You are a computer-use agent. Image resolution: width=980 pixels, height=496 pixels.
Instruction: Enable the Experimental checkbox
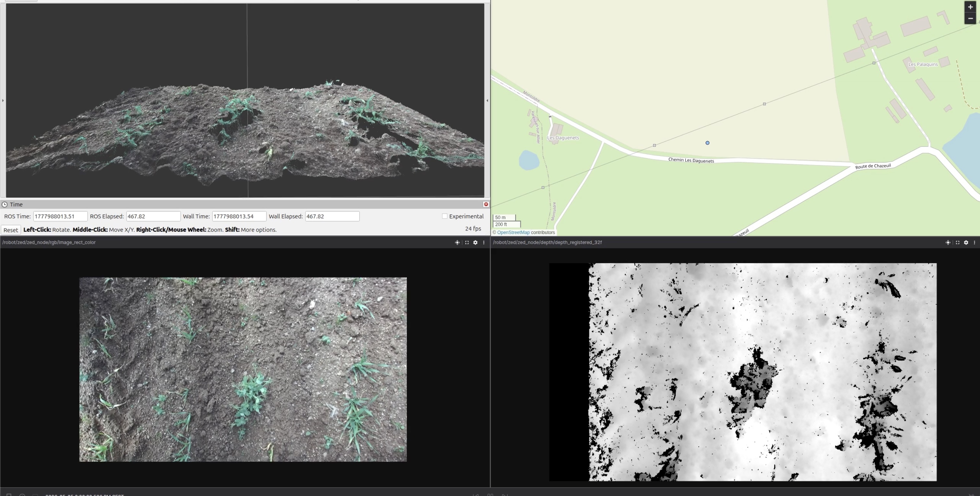tap(444, 216)
